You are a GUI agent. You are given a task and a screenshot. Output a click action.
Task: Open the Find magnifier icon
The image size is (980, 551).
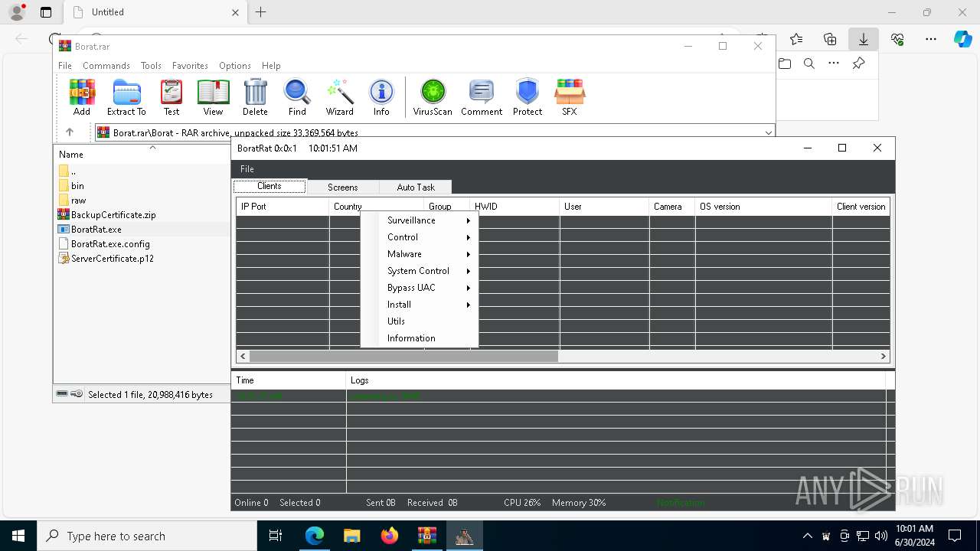tap(297, 97)
